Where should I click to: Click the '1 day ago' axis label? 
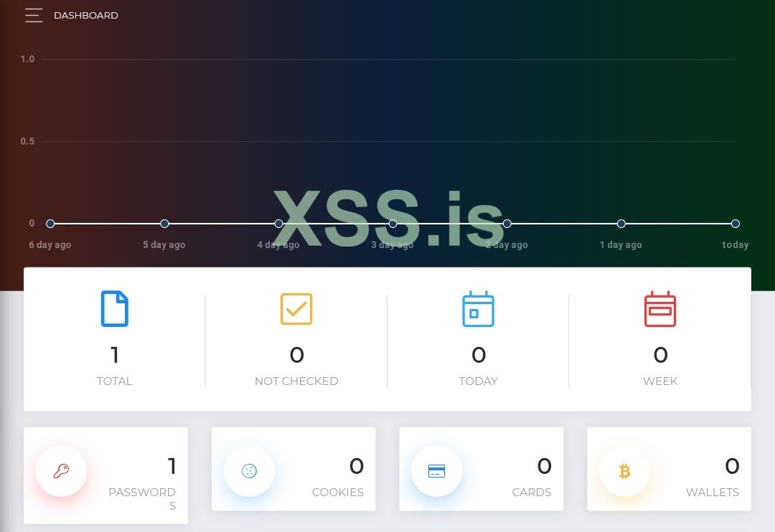tap(621, 244)
